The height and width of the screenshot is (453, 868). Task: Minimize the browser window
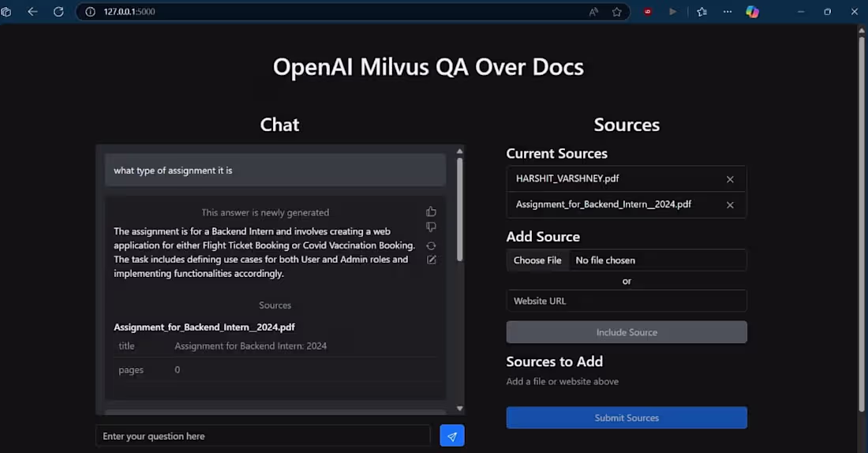point(801,12)
